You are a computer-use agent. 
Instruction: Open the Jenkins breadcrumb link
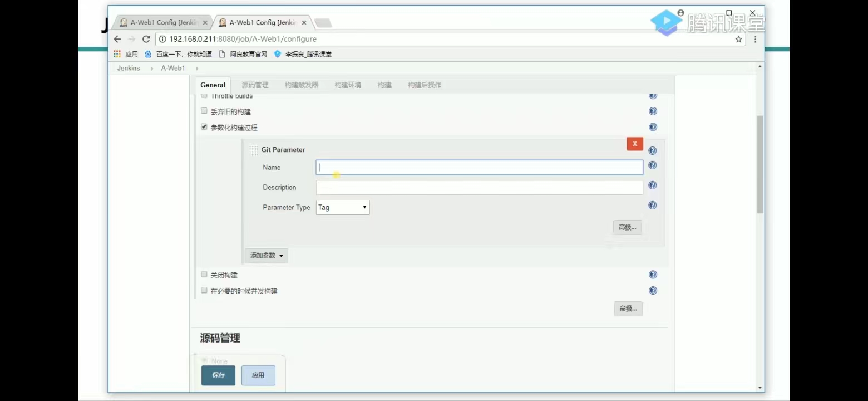coord(129,68)
